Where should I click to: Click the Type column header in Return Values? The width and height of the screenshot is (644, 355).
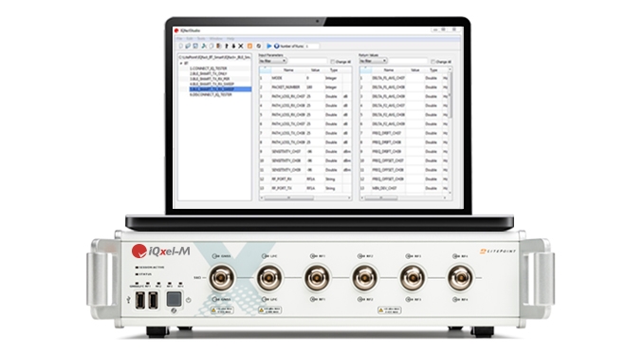433,70
